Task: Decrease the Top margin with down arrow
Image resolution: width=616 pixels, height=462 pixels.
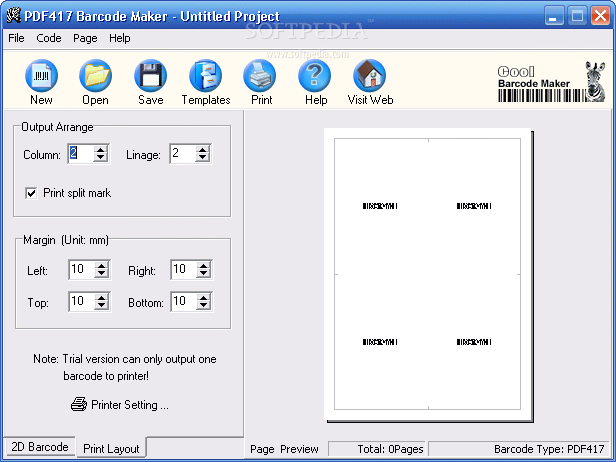Action: pyautogui.click(x=102, y=306)
